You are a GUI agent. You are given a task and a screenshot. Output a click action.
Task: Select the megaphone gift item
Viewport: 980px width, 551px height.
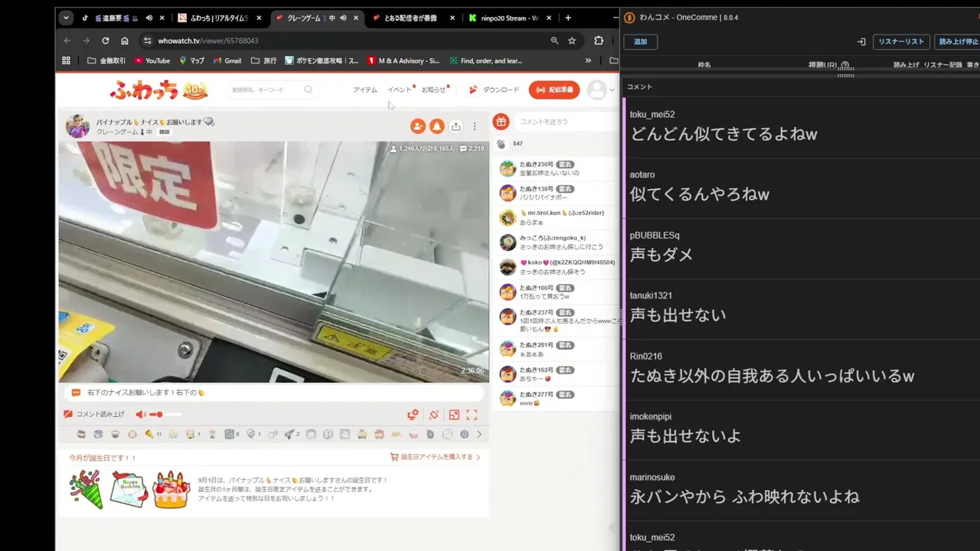[x=149, y=434]
